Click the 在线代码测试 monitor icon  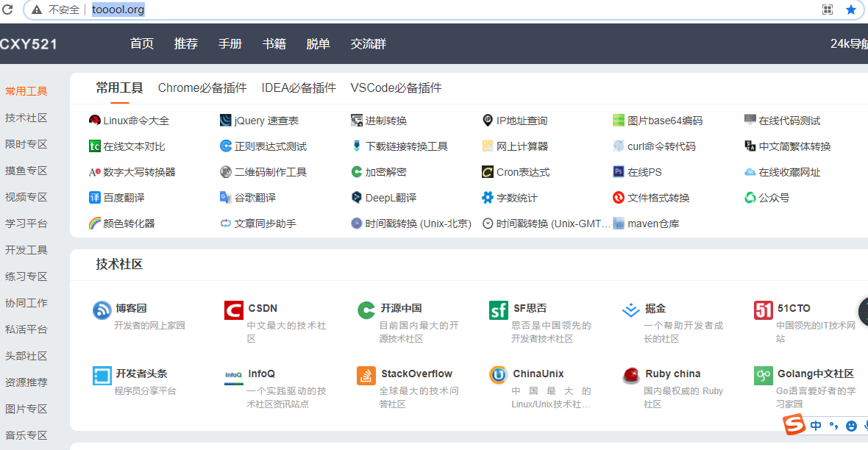tap(750, 120)
